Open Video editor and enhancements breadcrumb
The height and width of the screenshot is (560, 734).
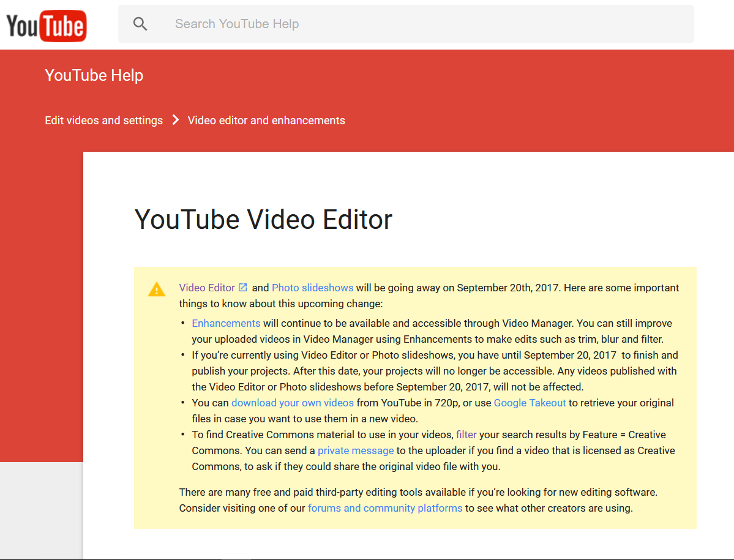(266, 121)
